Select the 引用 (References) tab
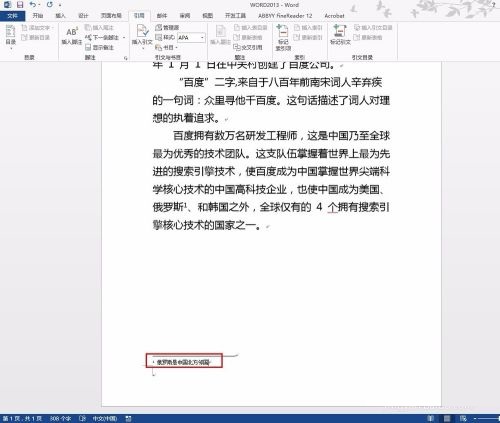The width and height of the screenshot is (500, 423). [x=139, y=16]
